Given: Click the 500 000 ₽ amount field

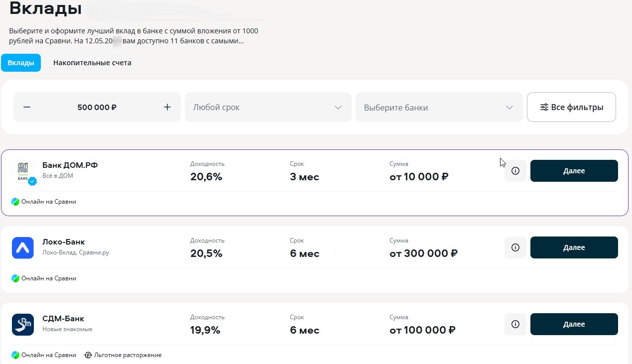Looking at the screenshot, I should coord(97,107).
